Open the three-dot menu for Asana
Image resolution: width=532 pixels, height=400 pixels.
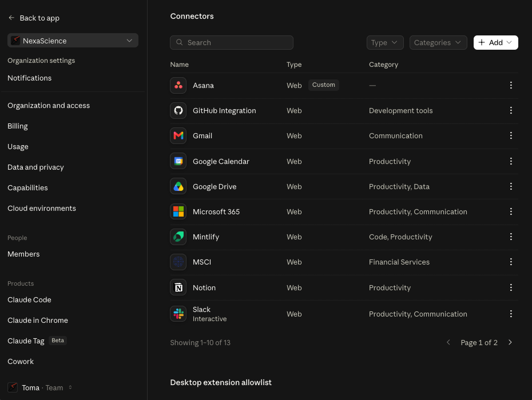pyautogui.click(x=511, y=85)
